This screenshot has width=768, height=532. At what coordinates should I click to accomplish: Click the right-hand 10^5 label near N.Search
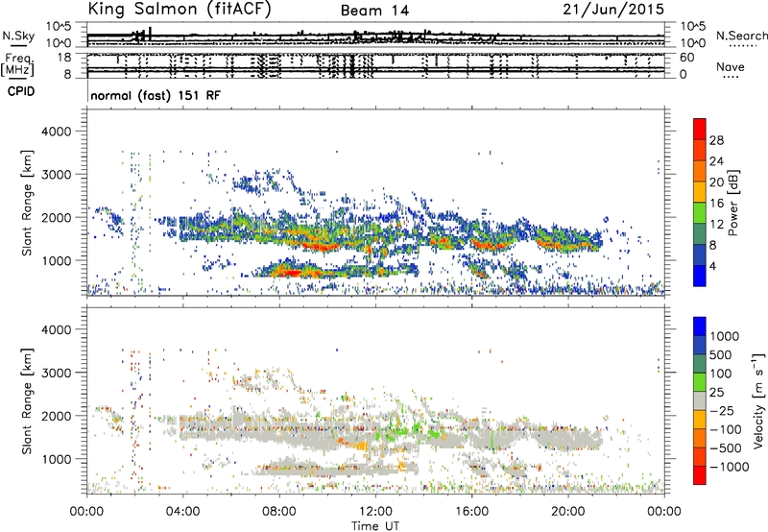click(x=693, y=27)
